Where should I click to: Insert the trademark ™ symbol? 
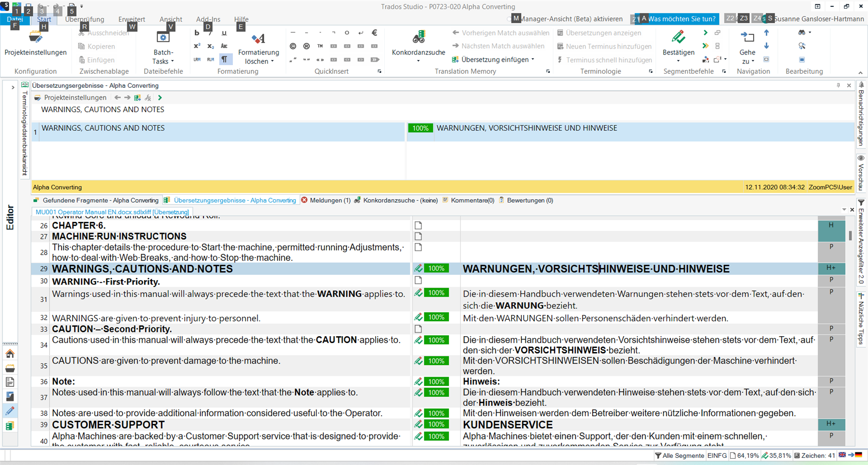(x=320, y=46)
